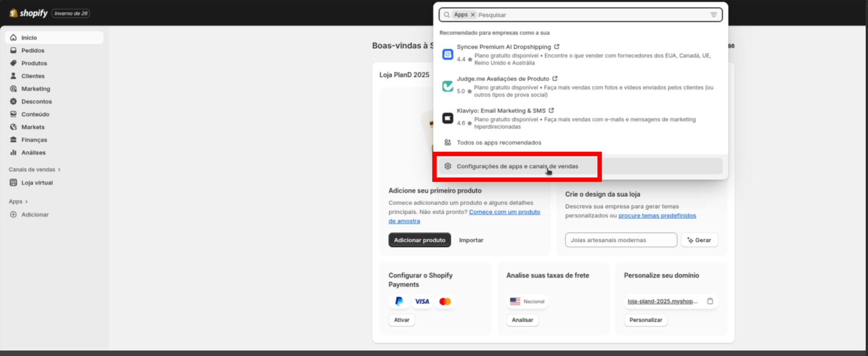This screenshot has height=356, width=868.
Task: Click the Loja virtual storefront icon
Action: (x=13, y=183)
